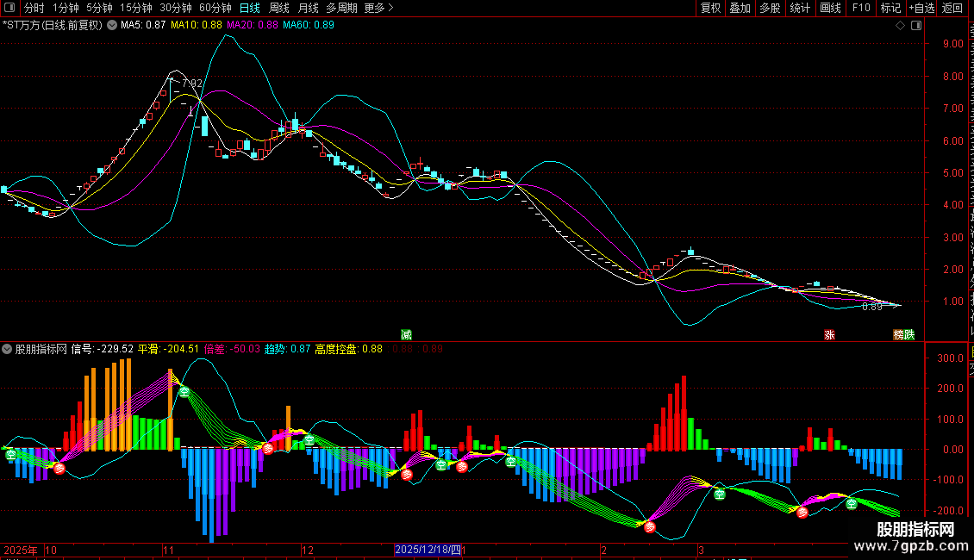The width and height of the screenshot is (974, 560).
Task: Open the 画线 drawing tools
Action: click(830, 8)
